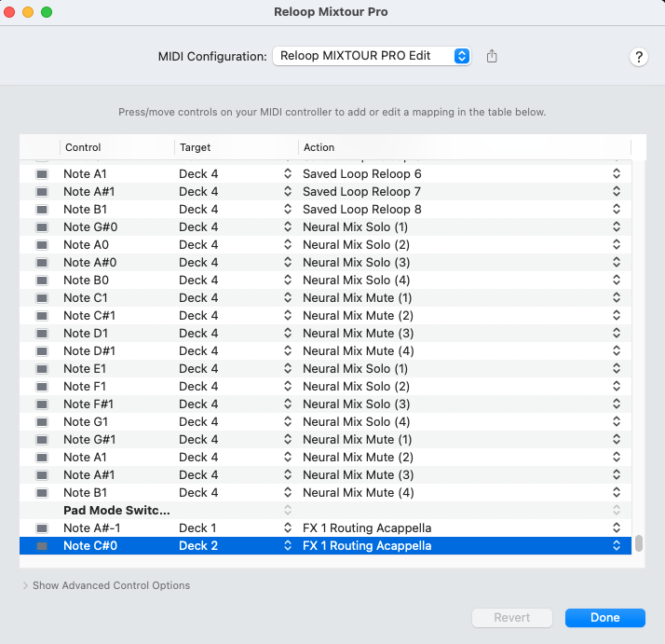
Task: Select the 'Note B0' control cell
Action: pos(86,281)
